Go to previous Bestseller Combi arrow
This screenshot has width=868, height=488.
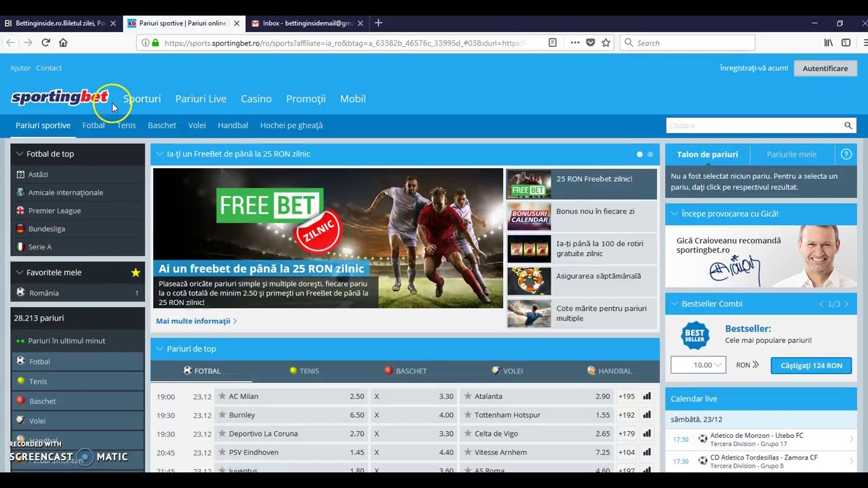[x=822, y=304]
